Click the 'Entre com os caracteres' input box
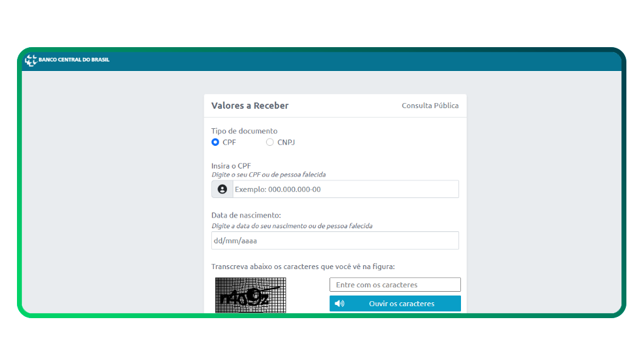 (x=395, y=285)
